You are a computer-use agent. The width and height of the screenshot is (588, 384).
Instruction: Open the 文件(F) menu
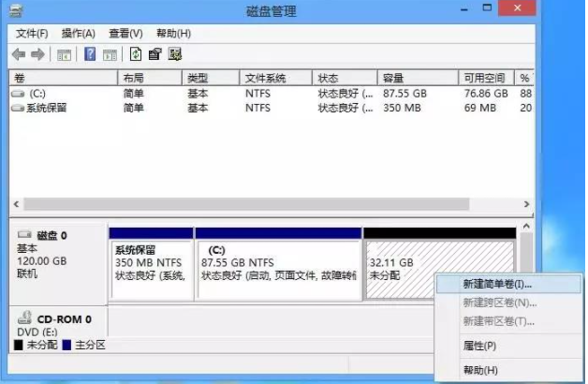tap(34, 34)
